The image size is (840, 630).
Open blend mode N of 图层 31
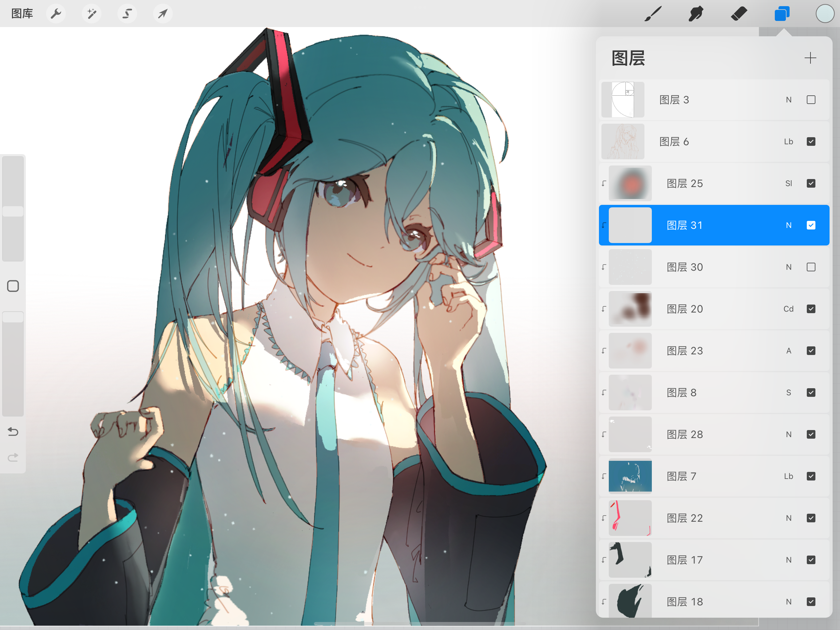tap(788, 225)
